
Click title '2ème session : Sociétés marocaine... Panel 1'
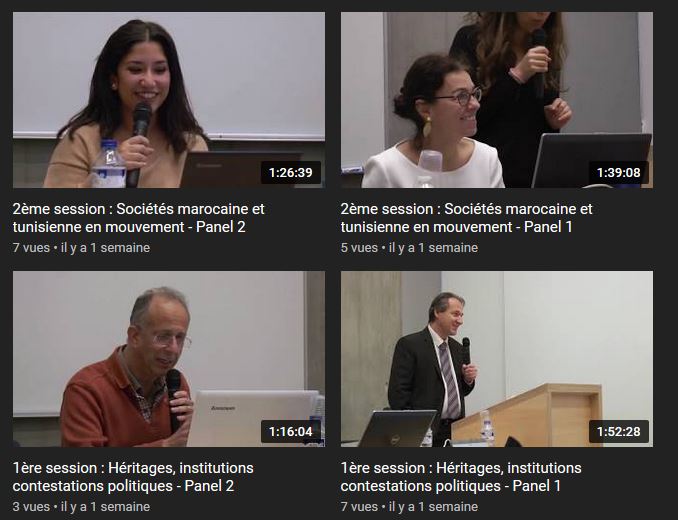pos(466,218)
